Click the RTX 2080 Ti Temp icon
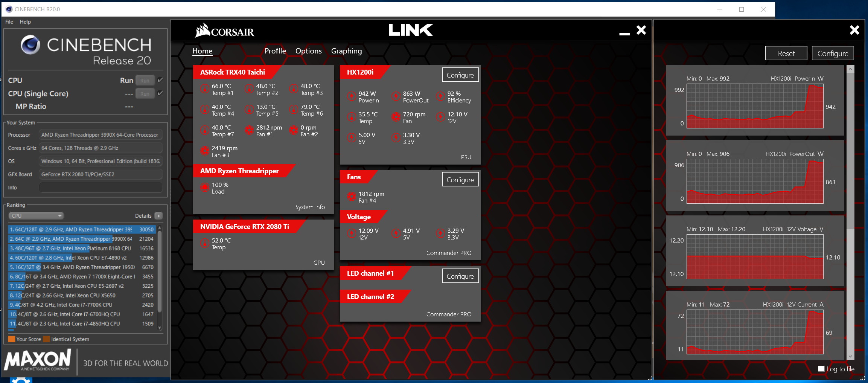Viewport: 868px width, 383px height. pos(205,244)
